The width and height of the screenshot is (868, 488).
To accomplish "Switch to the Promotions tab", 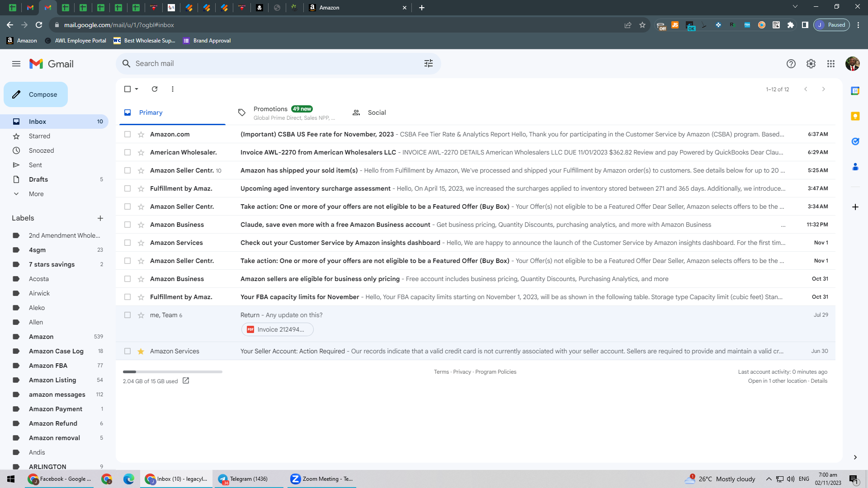I will pyautogui.click(x=287, y=113).
